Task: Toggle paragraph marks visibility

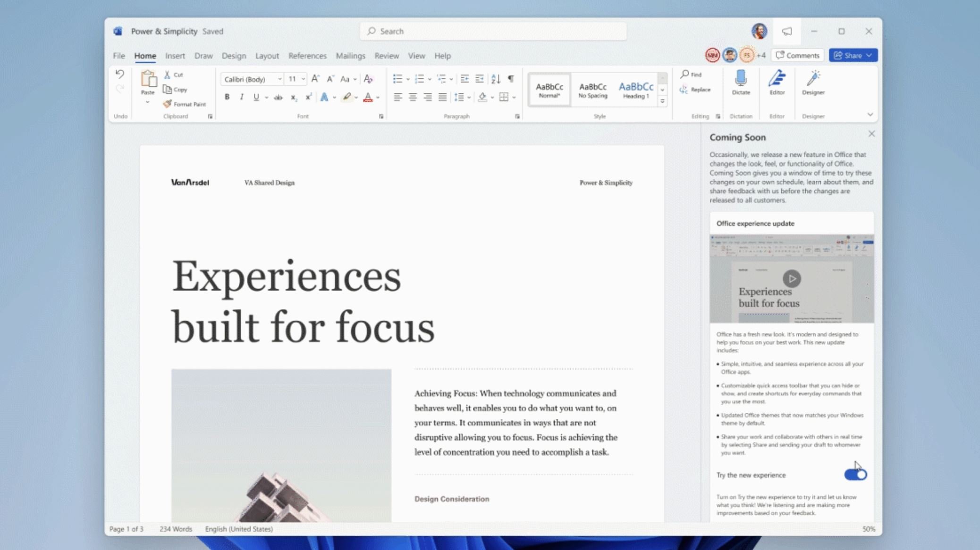Action: pos(510,79)
